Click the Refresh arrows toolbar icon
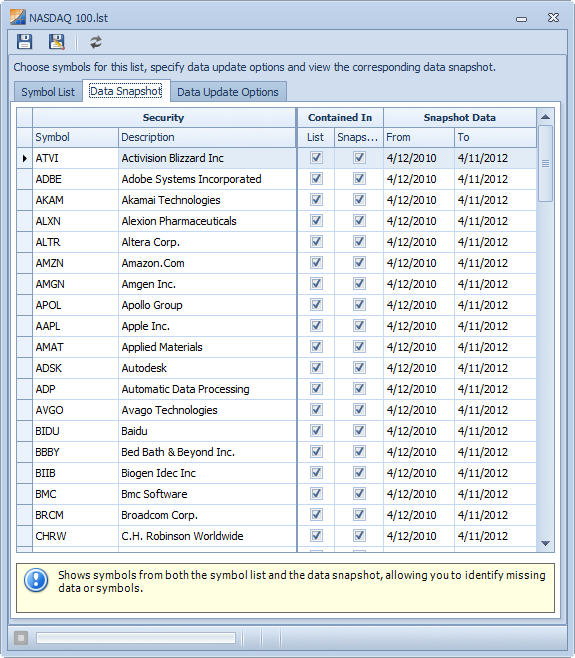 pos(96,42)
